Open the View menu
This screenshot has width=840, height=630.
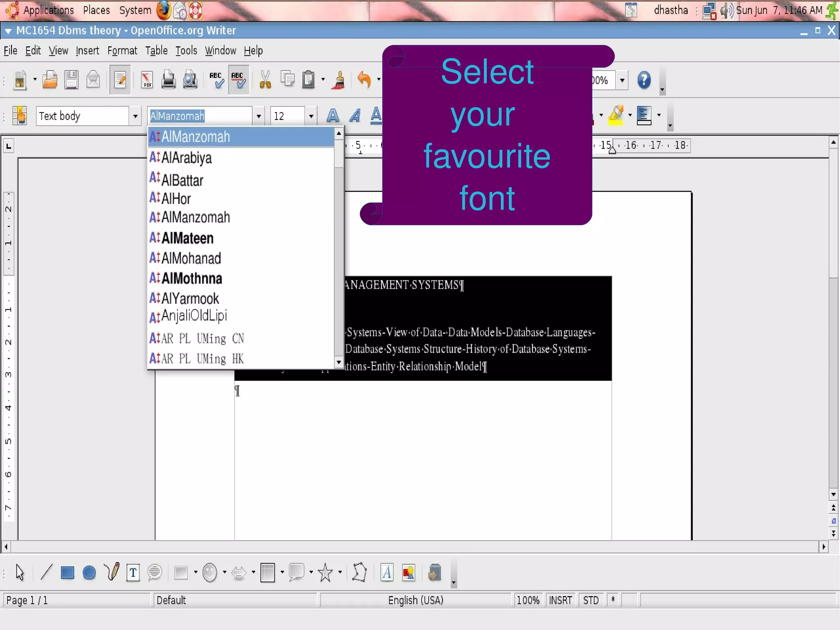click(58, 50)
